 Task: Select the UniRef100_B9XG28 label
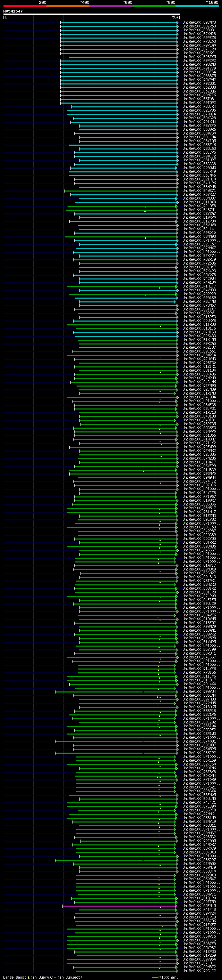[x=199, y=118]
